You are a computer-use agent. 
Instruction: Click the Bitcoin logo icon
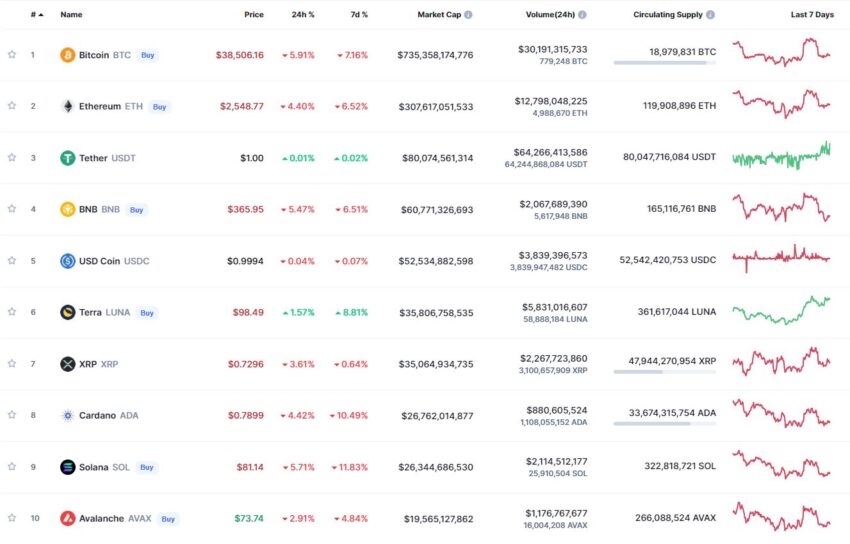(x=68, y=55)
